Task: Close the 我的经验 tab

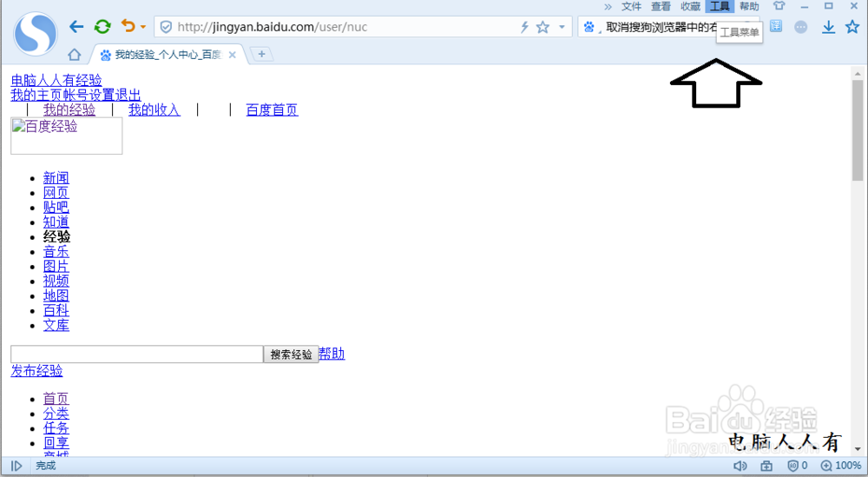Action: click(x=233, y=54)
